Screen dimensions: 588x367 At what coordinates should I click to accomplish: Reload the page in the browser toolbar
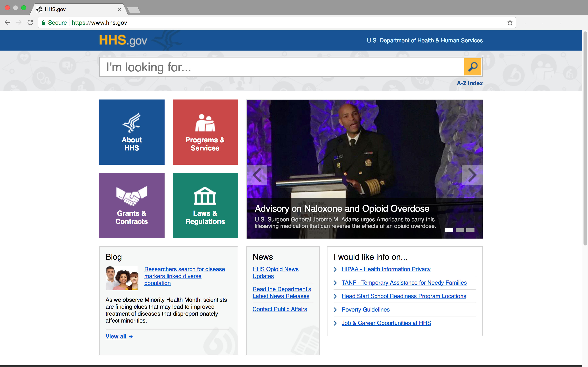(x=30, y=23)
